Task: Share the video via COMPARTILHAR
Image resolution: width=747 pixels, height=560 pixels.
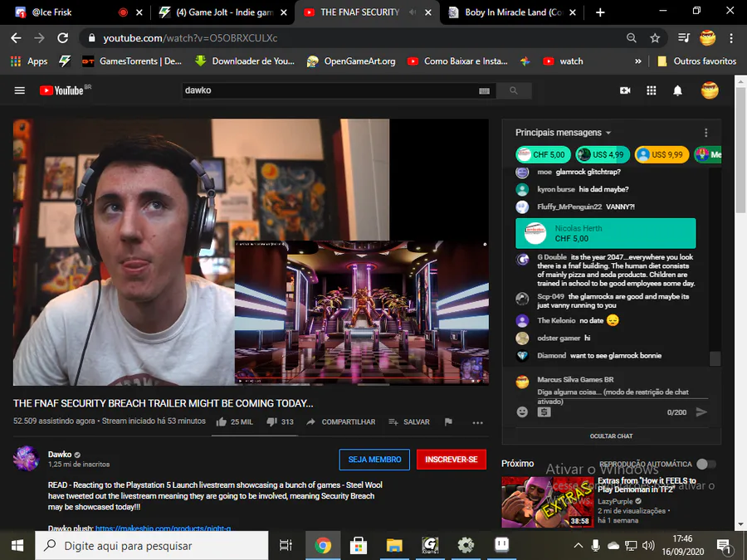Action: click(340, 422)
